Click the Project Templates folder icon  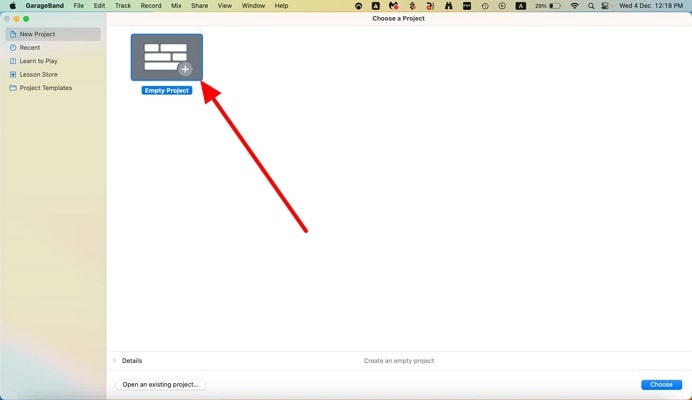[x=12, y=88]
